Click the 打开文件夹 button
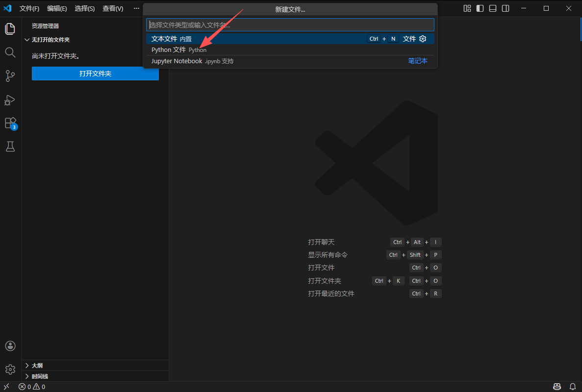Viewport: 582px width, 392px height. point(95,73)
